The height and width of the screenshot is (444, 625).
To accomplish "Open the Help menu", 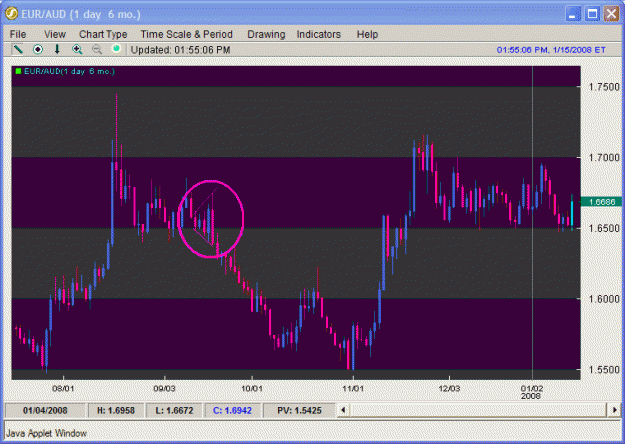I will click(x=367, y=34).
